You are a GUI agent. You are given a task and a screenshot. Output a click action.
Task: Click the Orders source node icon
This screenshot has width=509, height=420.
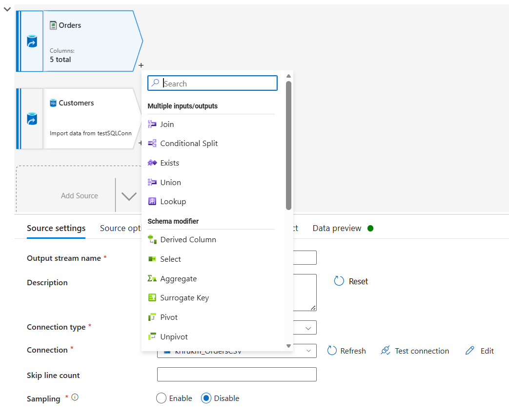[x=32, y=41]
